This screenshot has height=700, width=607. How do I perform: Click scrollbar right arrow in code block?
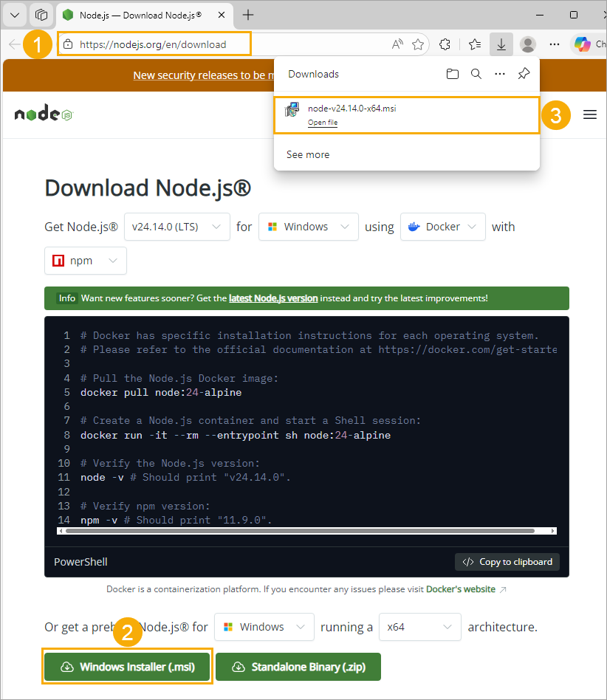tap(553, 531)
